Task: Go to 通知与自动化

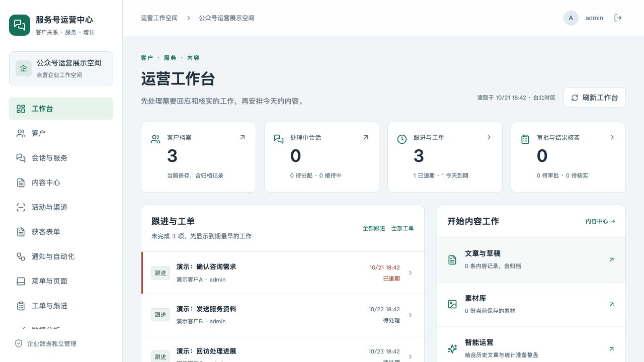Action: click(61, 256)
